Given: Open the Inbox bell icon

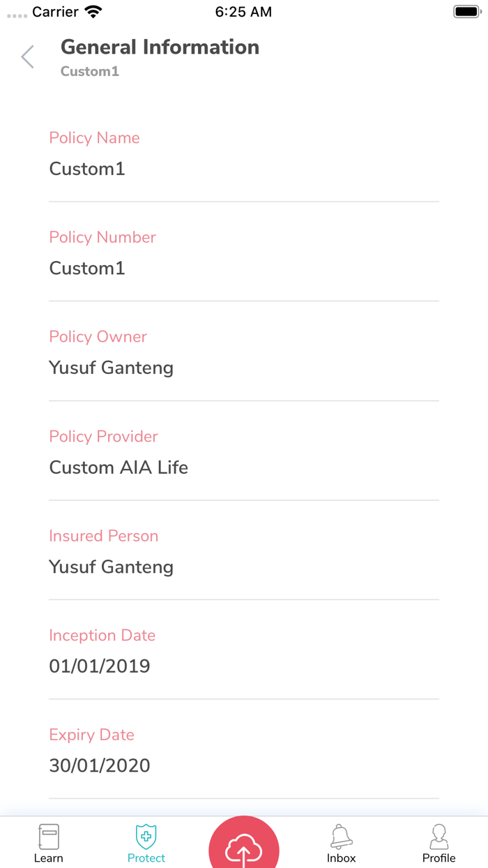Looking at the screenshot, I should (342, 836).
